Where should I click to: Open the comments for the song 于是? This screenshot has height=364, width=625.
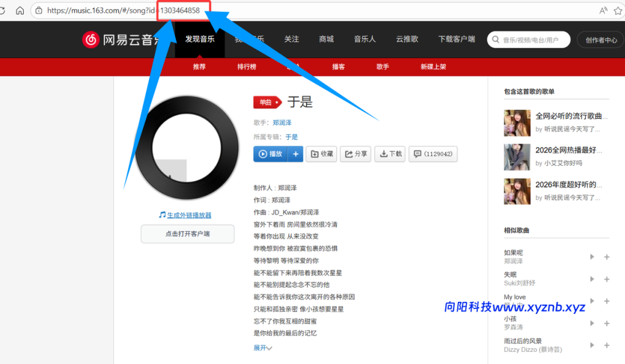[433, 154]
